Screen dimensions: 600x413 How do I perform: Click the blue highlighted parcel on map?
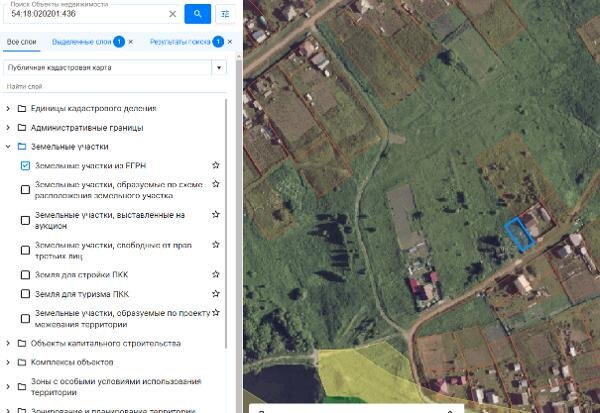coord(519,235)
